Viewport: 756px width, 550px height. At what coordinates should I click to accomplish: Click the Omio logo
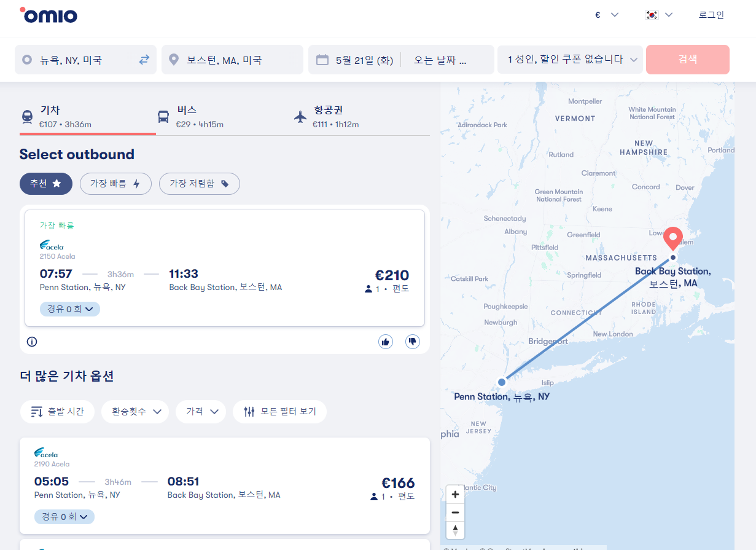pos(49,15)
